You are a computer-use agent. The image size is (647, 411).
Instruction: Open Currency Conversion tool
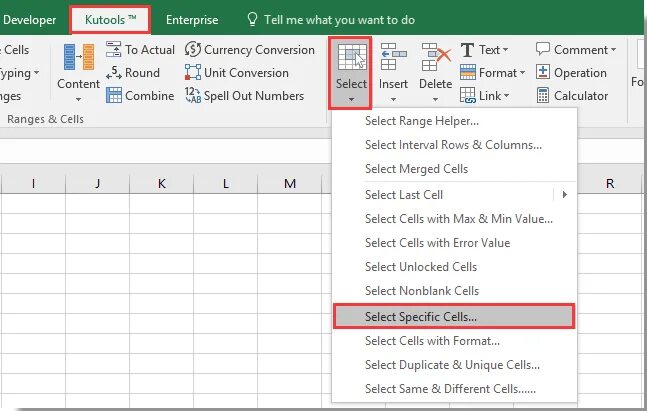tap(193, 49)
